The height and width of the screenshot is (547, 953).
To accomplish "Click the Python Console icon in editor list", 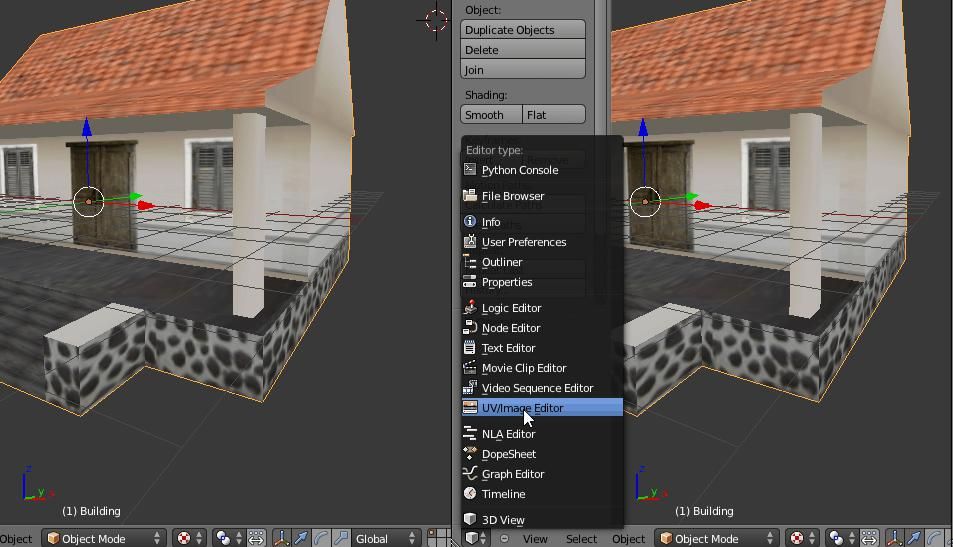I will click(470, 170).
